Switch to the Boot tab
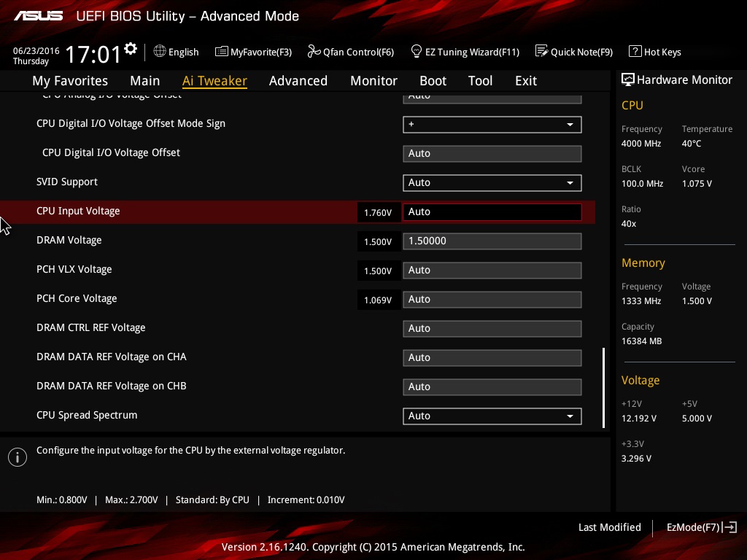 pyautogui.click(x=433, y=81)
